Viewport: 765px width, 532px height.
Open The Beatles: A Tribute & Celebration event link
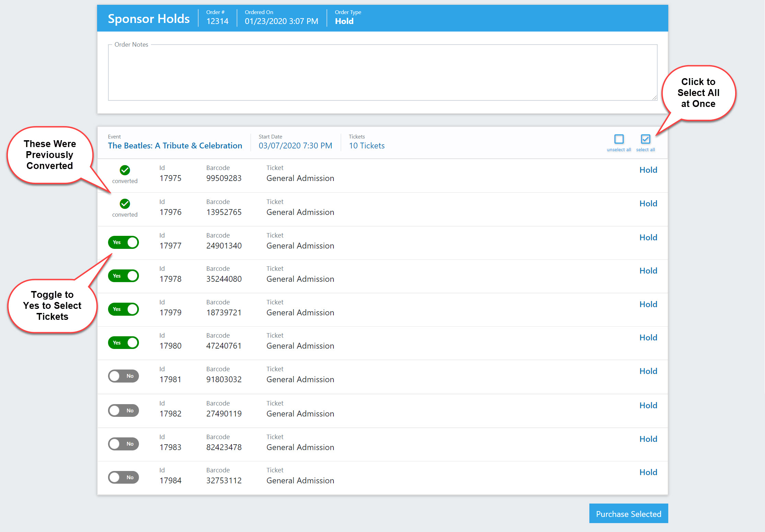coord(175,146)
